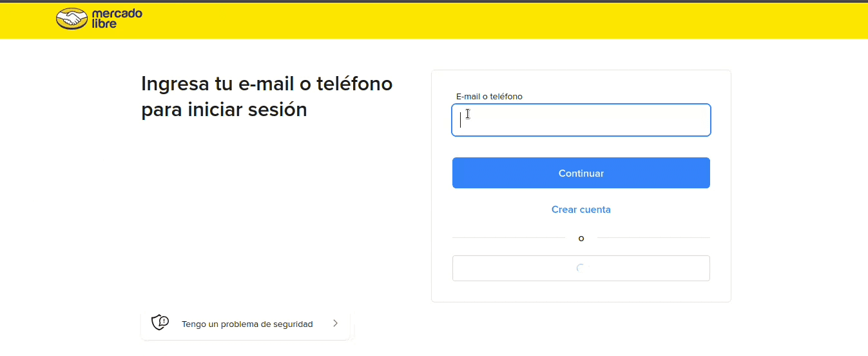Open "Tengo un problema de seguridad" text

(247, 324)
